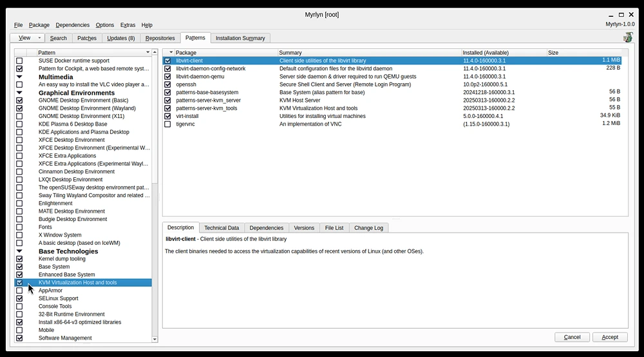The image size is (644, 357).
Task: Toggle SUSE Docker runtime support checkbox
Action: (x=19, y=61)
